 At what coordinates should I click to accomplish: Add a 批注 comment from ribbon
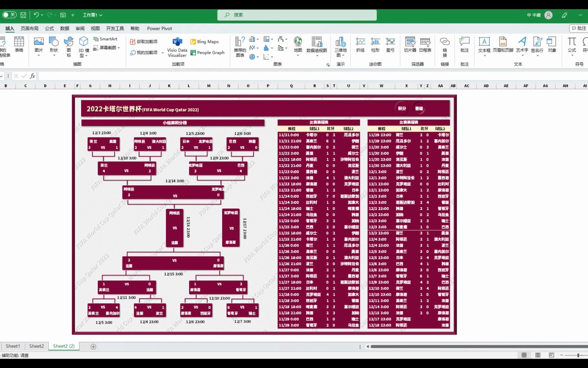pyautogui.click(x=464, y=45)
